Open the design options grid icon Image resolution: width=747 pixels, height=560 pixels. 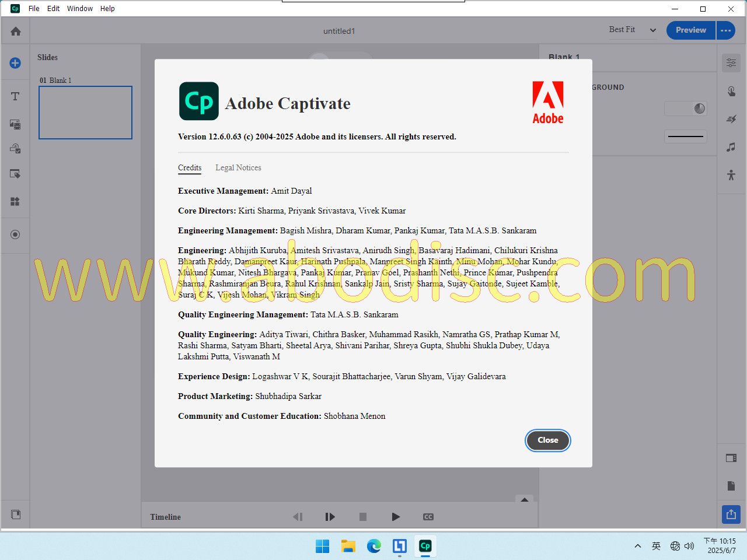pyautogui.click(x=15, y=201)
